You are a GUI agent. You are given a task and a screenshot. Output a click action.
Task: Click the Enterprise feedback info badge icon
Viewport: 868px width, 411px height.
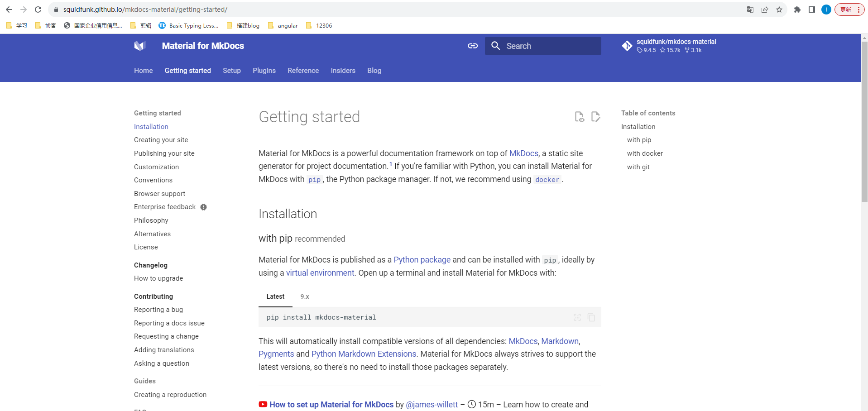click(x=204, y=207)
